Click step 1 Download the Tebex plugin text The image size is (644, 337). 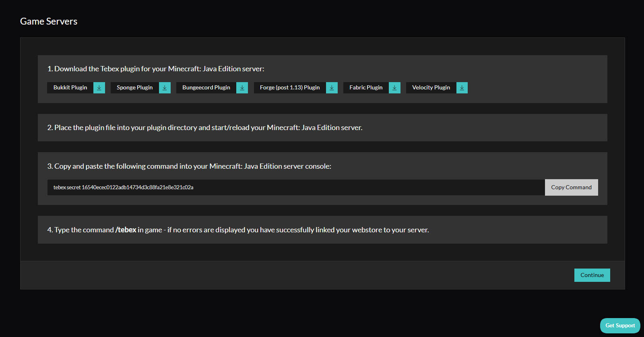pyautogui.click(x=156, y=69)
